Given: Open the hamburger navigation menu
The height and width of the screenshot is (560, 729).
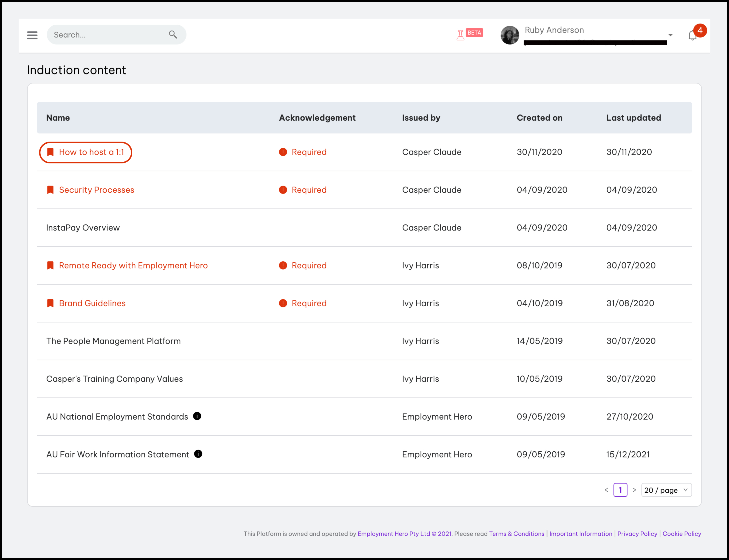Looking at the screenshot, I should tap(32, 35).
